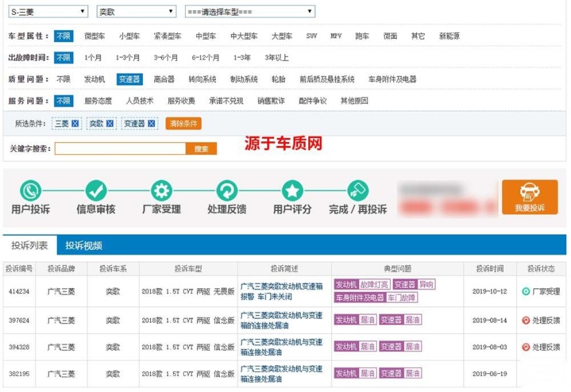The height and width of the screenshot is (392, 571).
Task: Open the 奕歌 series dropdown
Action: point(137,11)
